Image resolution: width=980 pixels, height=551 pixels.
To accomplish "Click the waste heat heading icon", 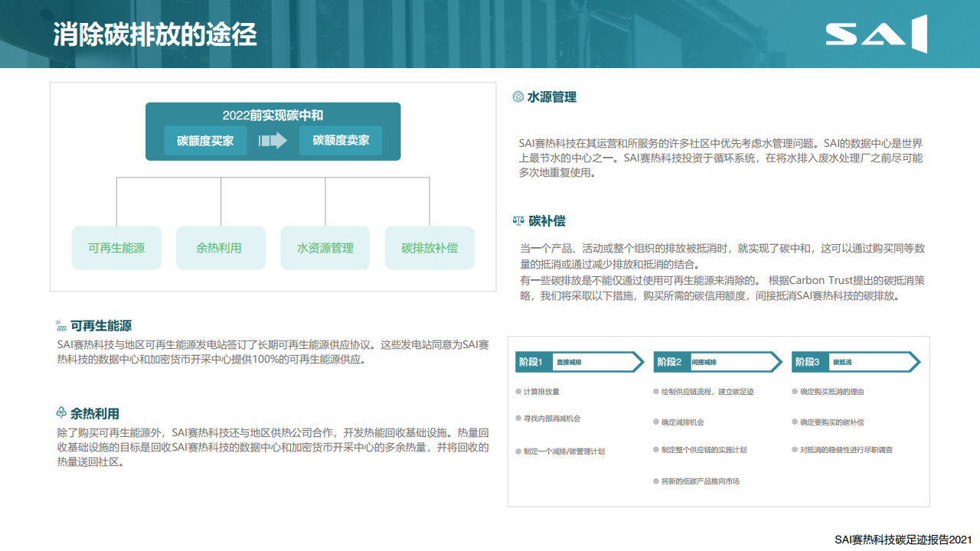I will coord(61,414).
